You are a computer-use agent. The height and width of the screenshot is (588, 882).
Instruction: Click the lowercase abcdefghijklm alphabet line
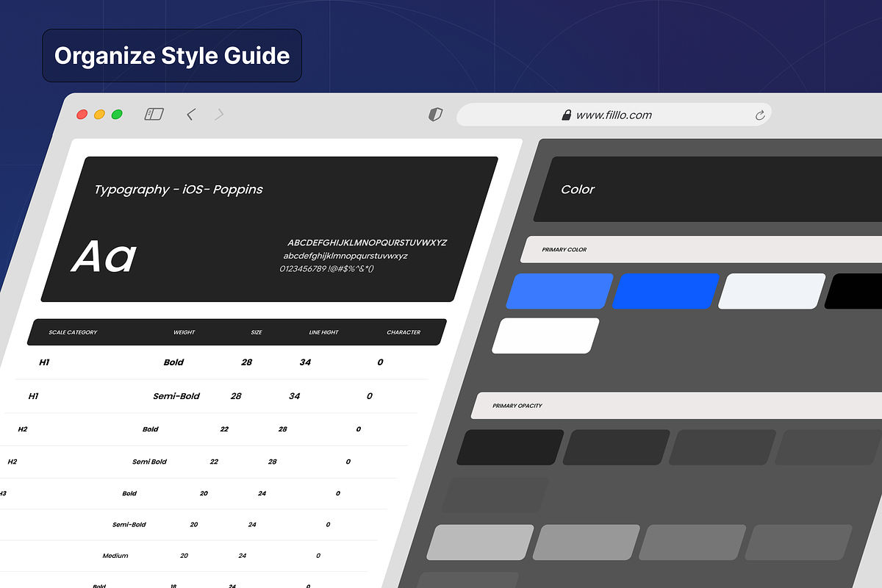(345, 256)
